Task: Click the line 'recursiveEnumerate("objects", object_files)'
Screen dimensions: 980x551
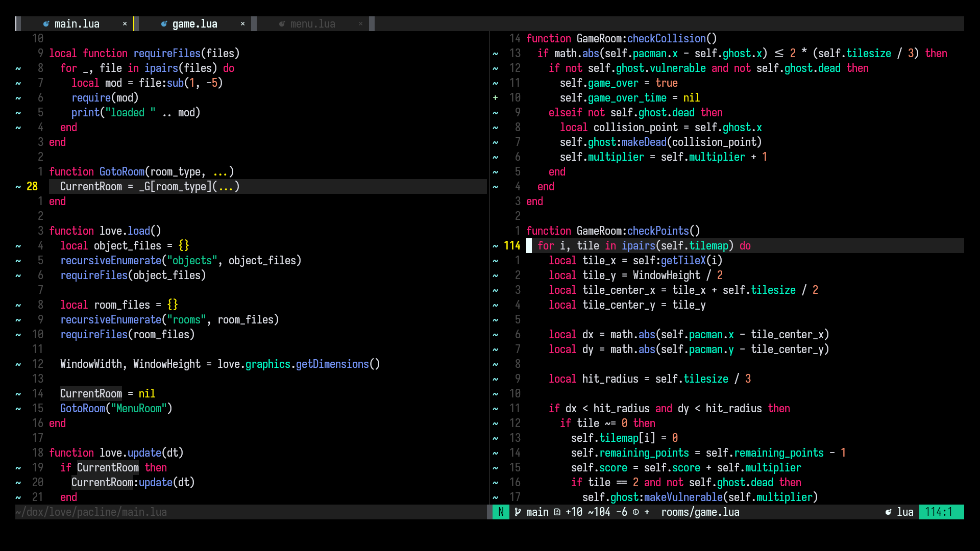Action: (x=181, y=261)
